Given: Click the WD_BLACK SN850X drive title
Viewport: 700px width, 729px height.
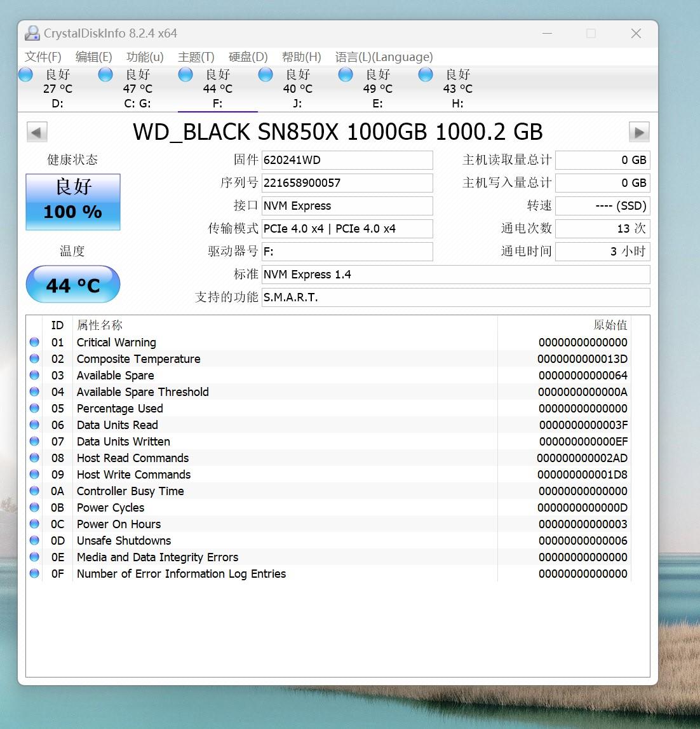Looking at the screenshot, I should [338, 132].
